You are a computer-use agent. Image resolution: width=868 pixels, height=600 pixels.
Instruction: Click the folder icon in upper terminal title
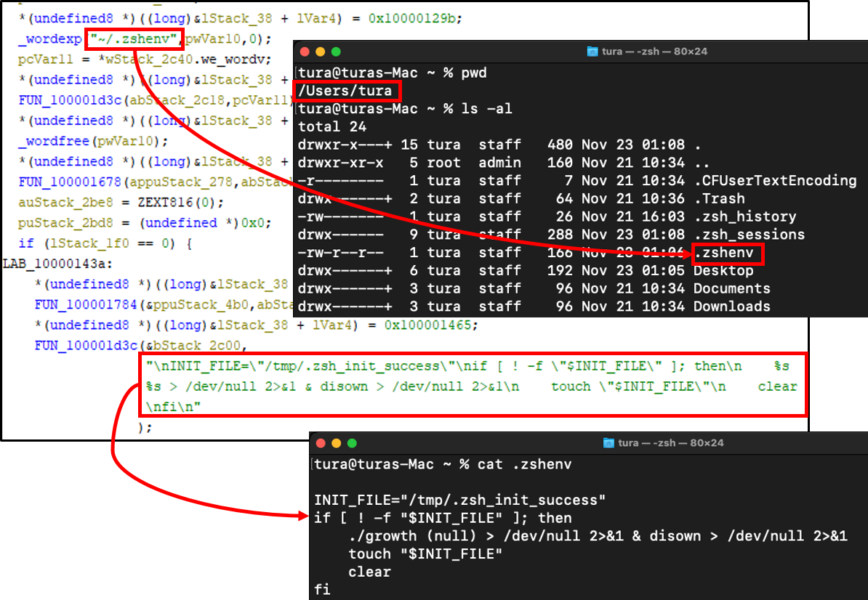[x=592, y=52]
